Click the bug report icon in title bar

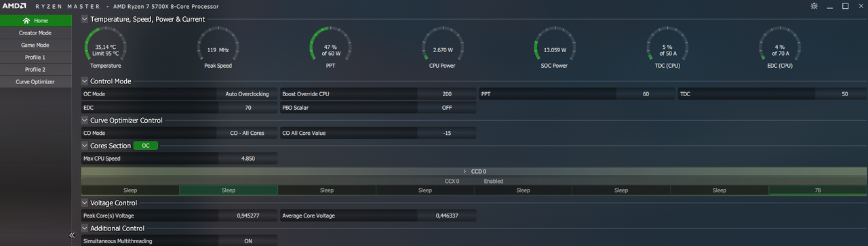tap(814, 6)
